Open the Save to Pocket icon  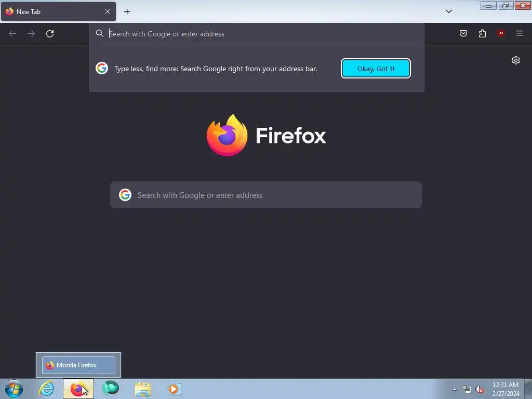point(463,33)
